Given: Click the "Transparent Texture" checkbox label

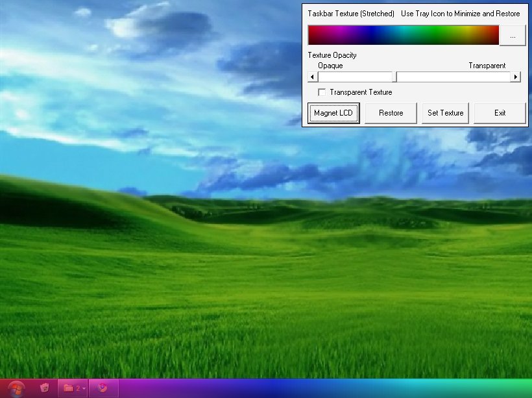Looking at the screenshot, I should [x=361, y=92].
